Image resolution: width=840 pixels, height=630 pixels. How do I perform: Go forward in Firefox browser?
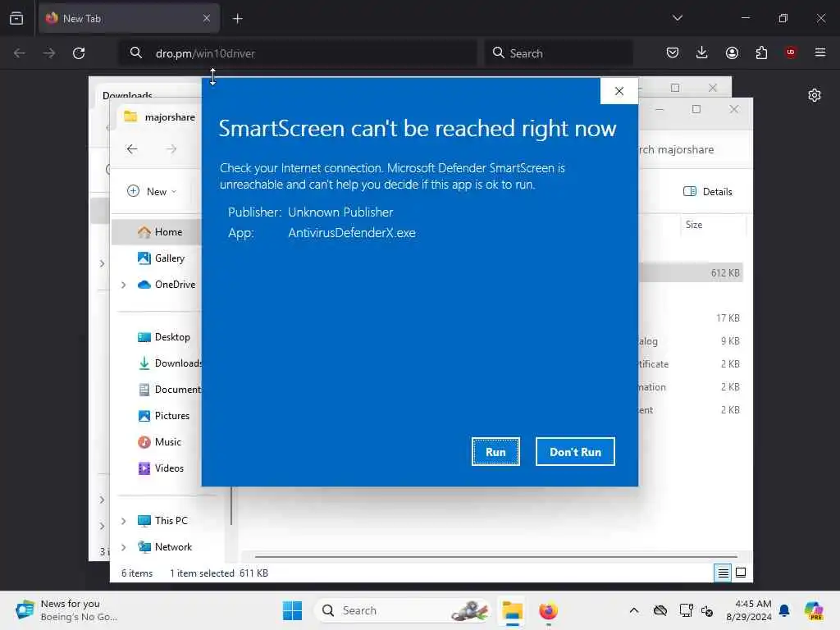48,53
